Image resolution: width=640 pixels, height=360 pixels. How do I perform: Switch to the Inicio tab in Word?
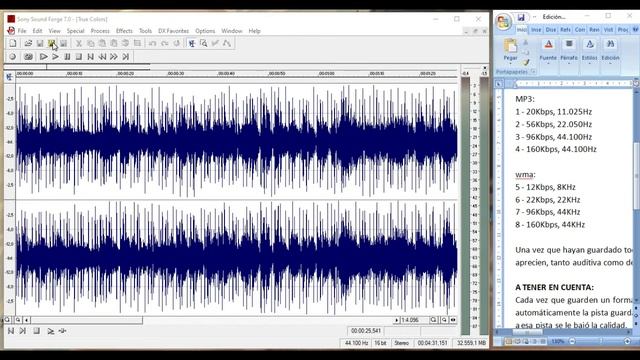tap(522, 30)
